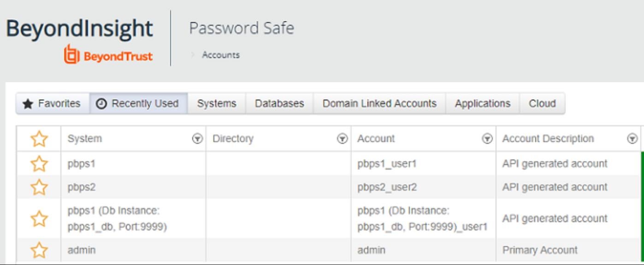
Task: Click the BeyondInsight title logo
Action: [x=79, y=29]
